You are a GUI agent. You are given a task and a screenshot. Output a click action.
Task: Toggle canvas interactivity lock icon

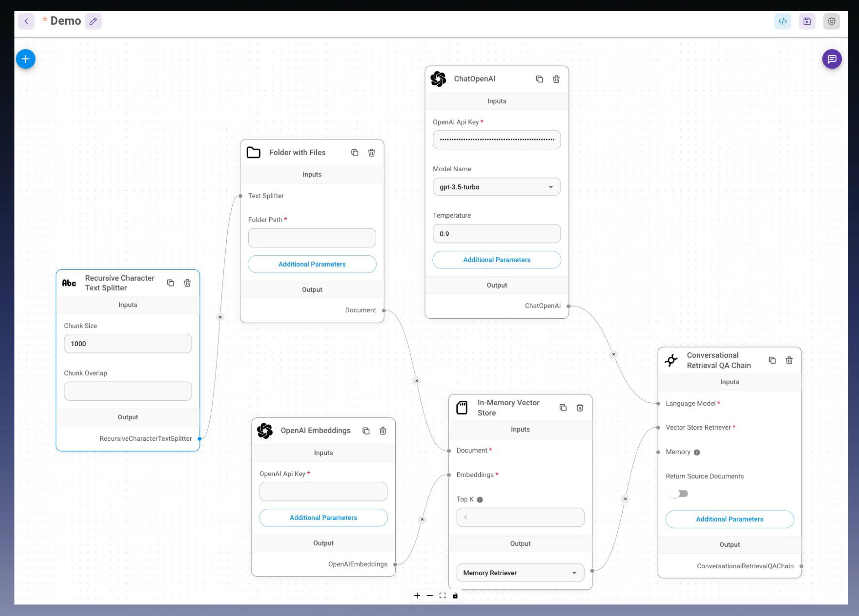(x=455, y=596)
